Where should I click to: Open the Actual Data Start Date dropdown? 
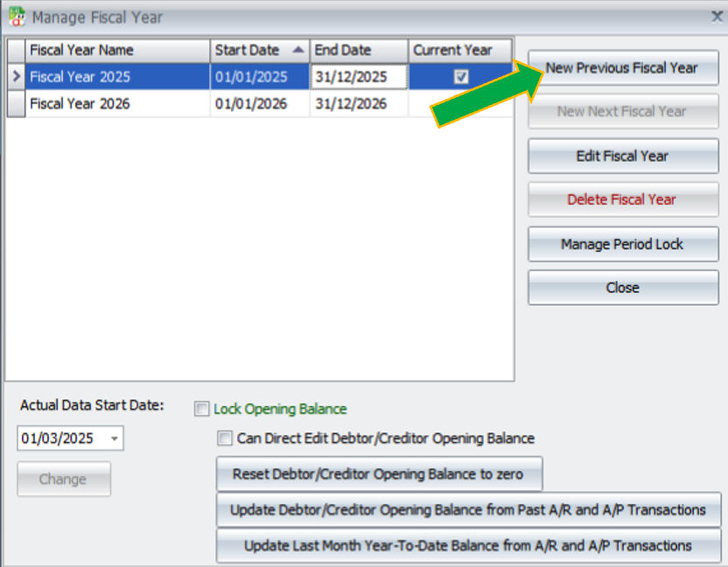pyautogui.click(x=112, y=438)
